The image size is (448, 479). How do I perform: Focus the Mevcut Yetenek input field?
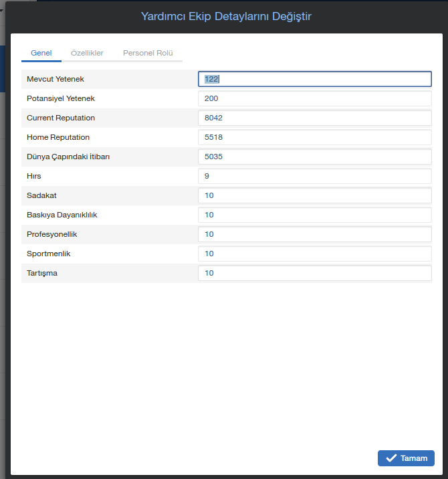(314, 79)
